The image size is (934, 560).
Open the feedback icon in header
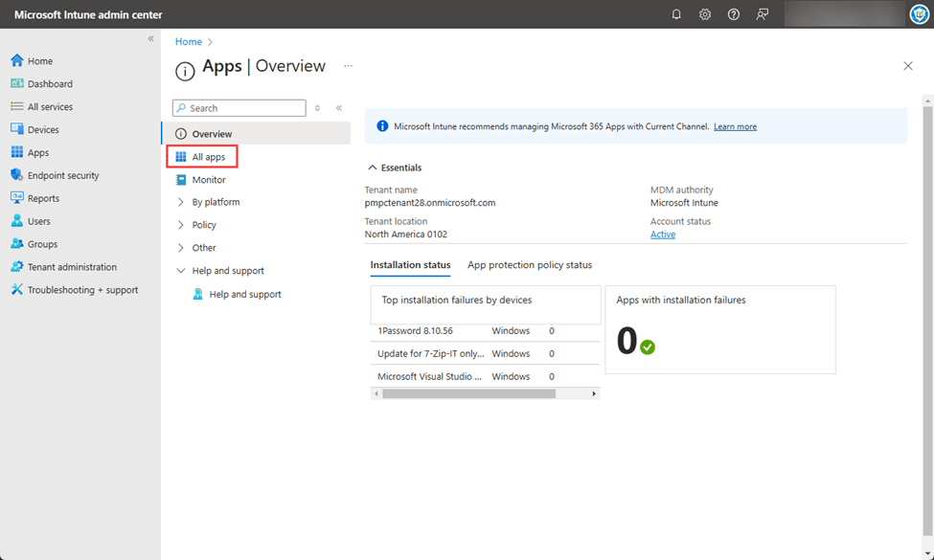pos(763,14)
